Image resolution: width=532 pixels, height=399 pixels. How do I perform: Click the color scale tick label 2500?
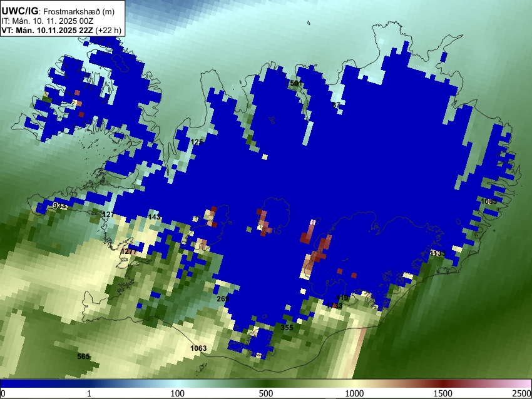coord(523,393)
